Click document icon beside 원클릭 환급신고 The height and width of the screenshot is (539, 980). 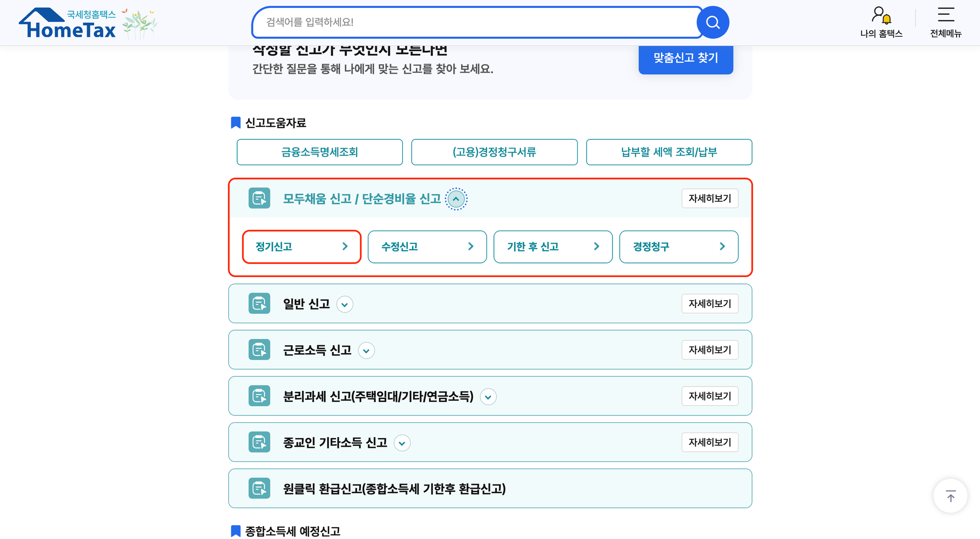(259, 488)
